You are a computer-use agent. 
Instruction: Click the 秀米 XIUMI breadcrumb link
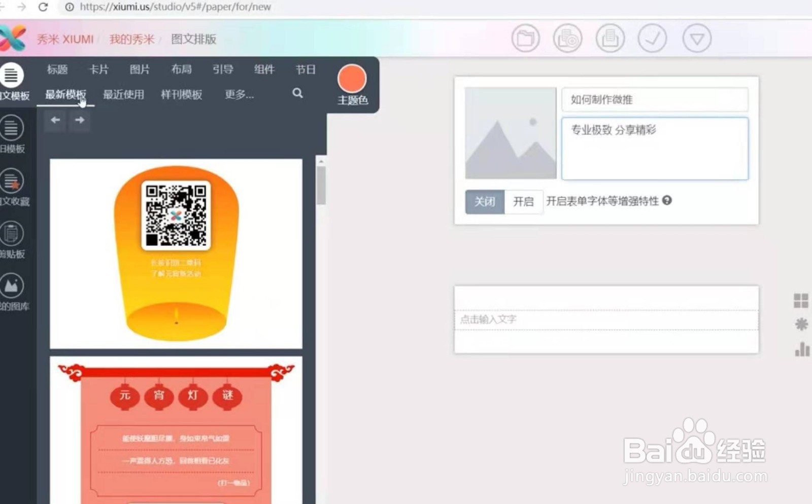coord(65,39)
